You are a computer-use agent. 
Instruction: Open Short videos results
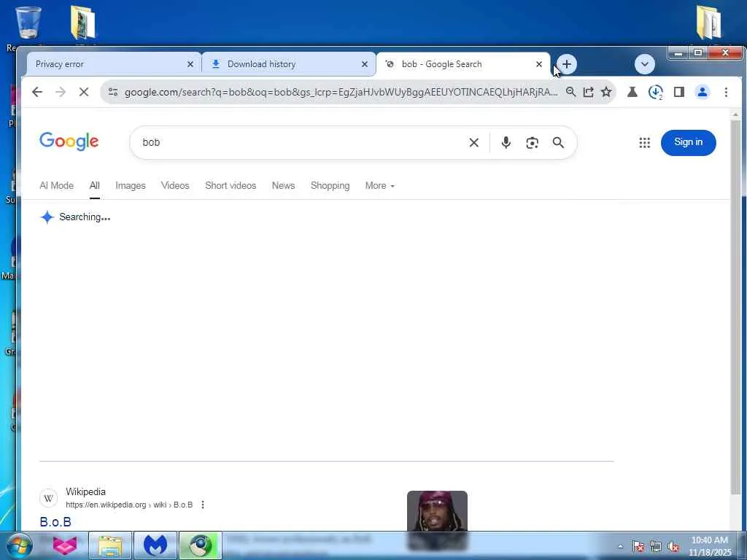point(231,186)
